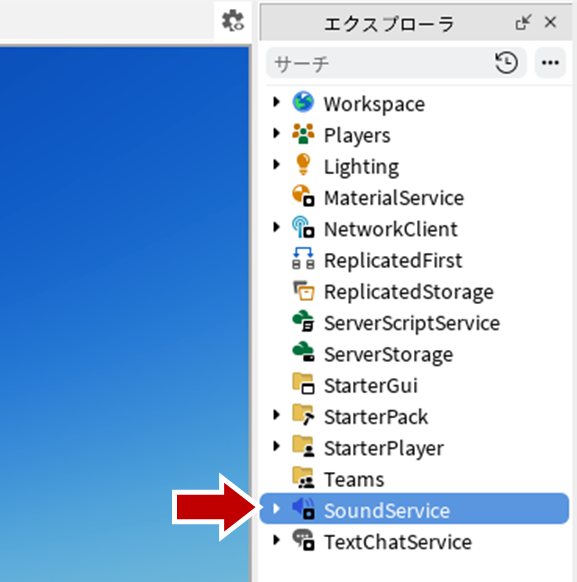
Task: Select the Lighting label
Action: (361, 167)
